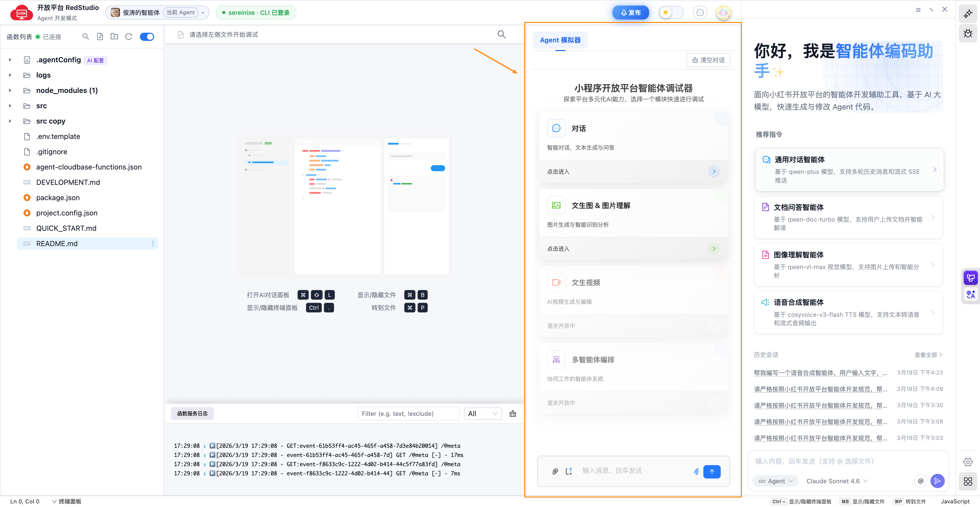Expand the node_modules folder
Image resolution: width=980 pixels, height=507 pixels.
10,91
